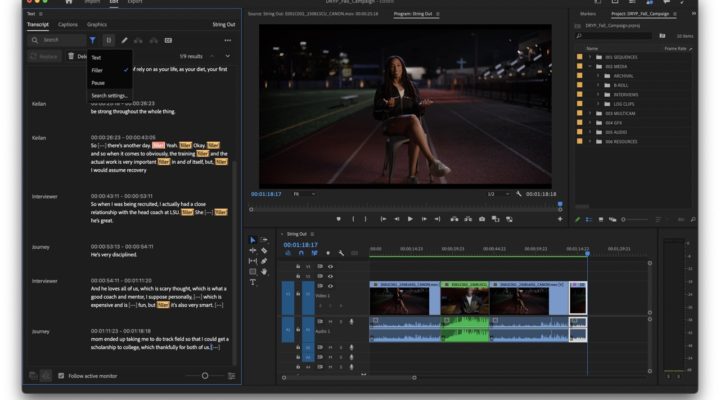The image size is (720, 400).
Task: Open Search settings from filter menu
Action: coord(110,96)
